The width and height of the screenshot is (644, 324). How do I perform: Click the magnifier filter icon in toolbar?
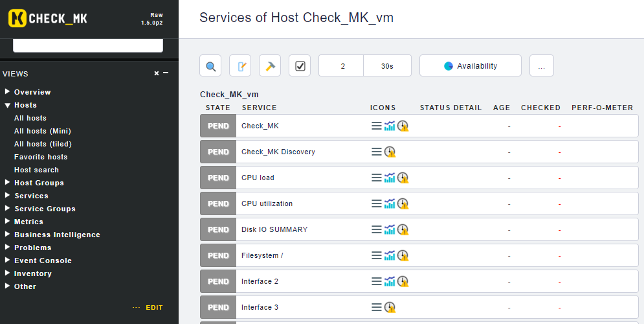pyautogui.click(x=210, y=65)
